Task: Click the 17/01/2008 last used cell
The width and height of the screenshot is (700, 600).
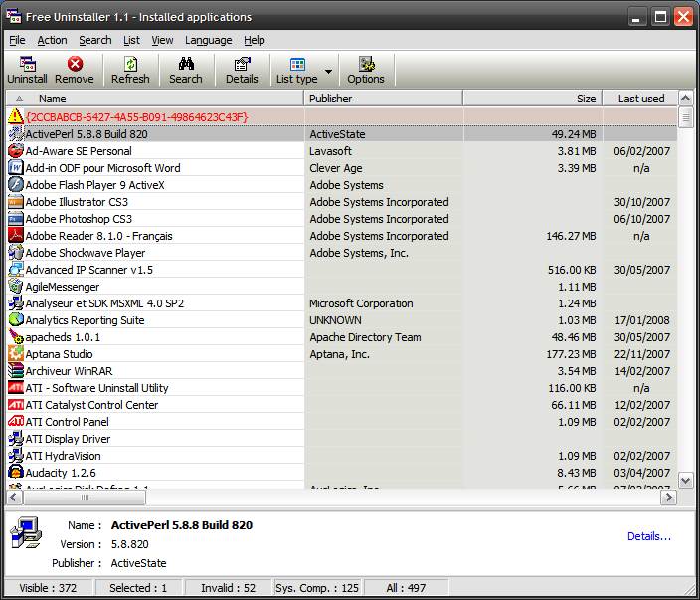Action: pyautogui.click(x=640, y=320)
